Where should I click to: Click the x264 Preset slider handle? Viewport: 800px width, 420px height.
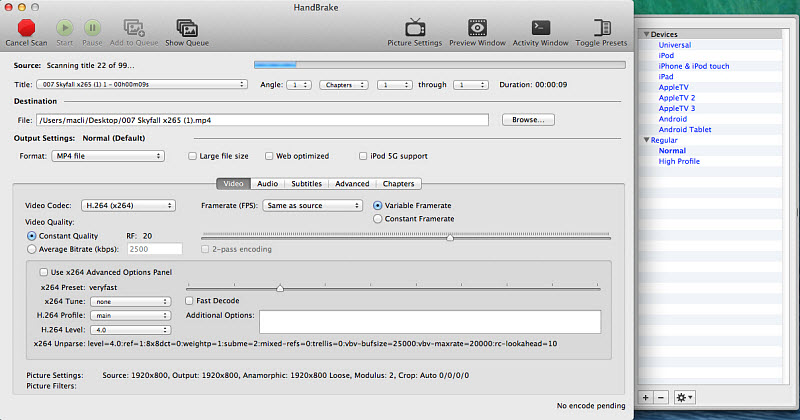click(280, 289)
